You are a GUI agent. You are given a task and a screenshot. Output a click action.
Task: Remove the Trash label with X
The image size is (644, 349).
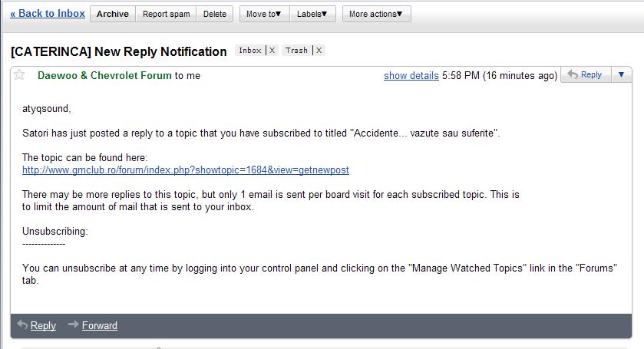click(319, 51)
